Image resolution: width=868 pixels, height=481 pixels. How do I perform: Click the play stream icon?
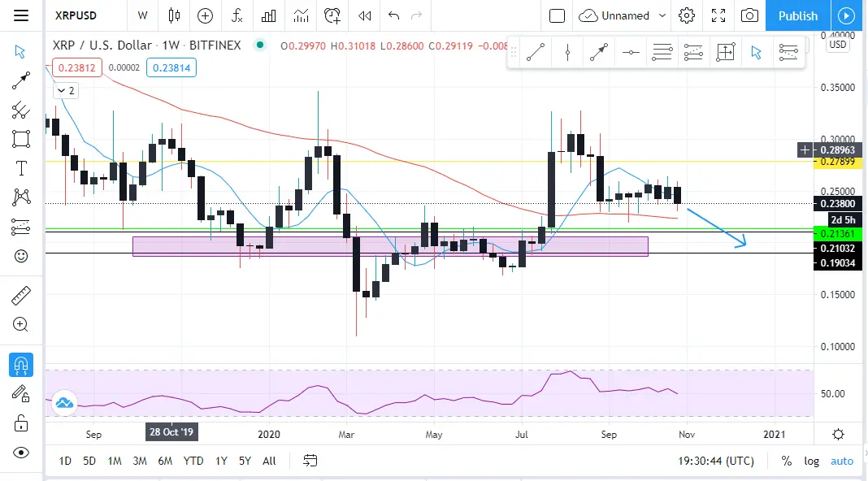pyautogui.click(x=846, y=15)
